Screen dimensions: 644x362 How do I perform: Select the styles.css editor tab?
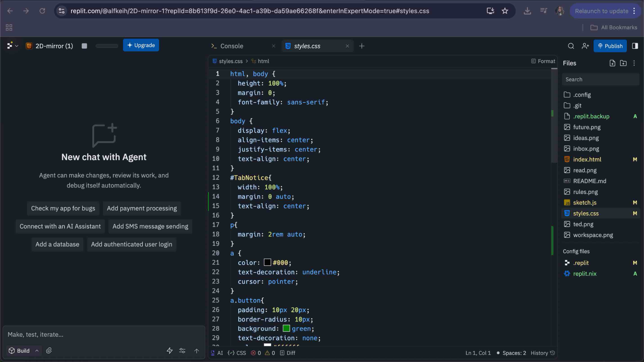pos(307,46)
